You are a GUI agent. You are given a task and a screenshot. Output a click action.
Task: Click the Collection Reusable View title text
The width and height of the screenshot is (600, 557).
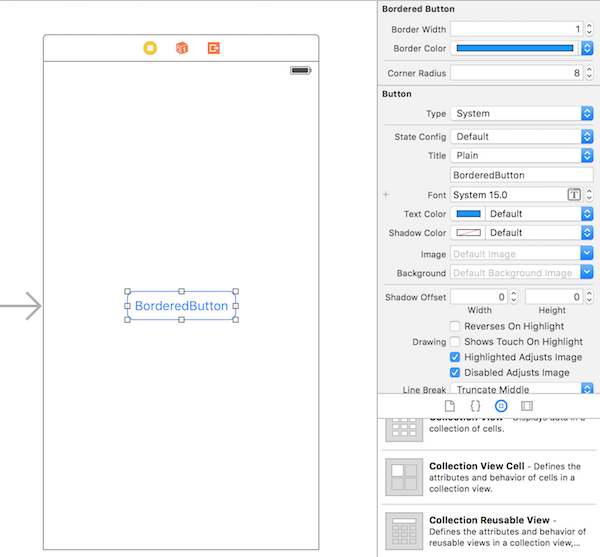(489, 520)
